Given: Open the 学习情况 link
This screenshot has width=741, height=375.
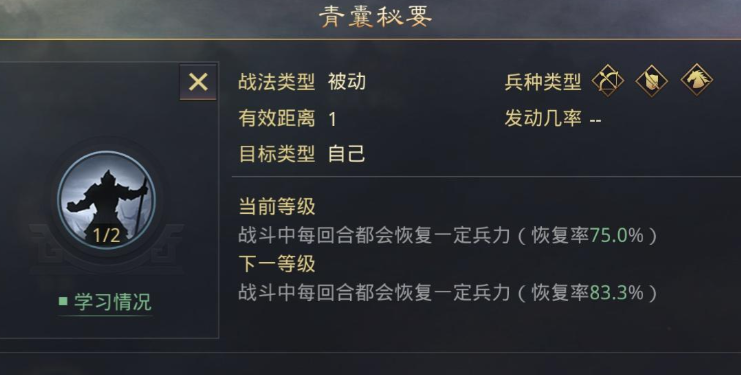Looking at the screenshot, I should click(112, 302).
